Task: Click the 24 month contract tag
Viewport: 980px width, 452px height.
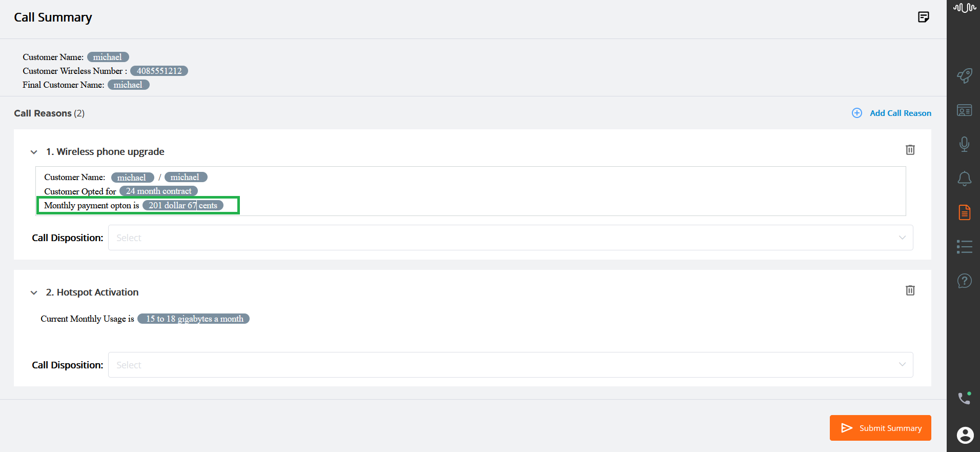Action: point(158,191)
